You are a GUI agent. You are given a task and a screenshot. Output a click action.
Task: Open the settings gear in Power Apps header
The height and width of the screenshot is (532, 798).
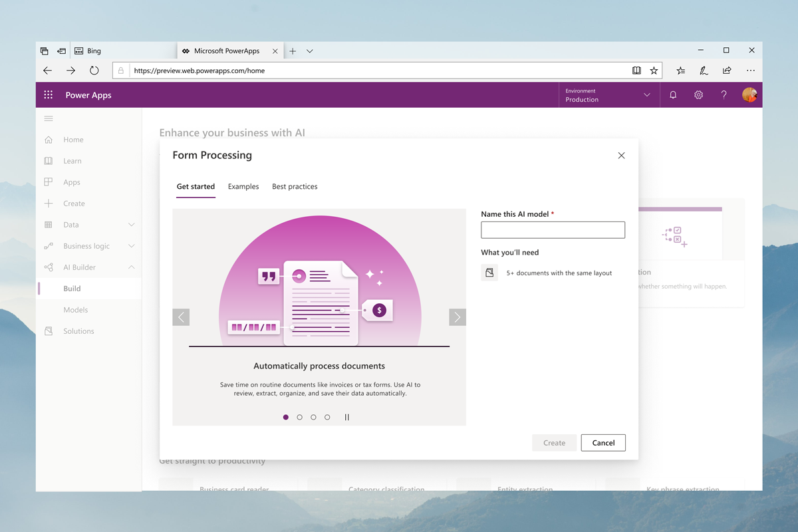pos(698,95)
